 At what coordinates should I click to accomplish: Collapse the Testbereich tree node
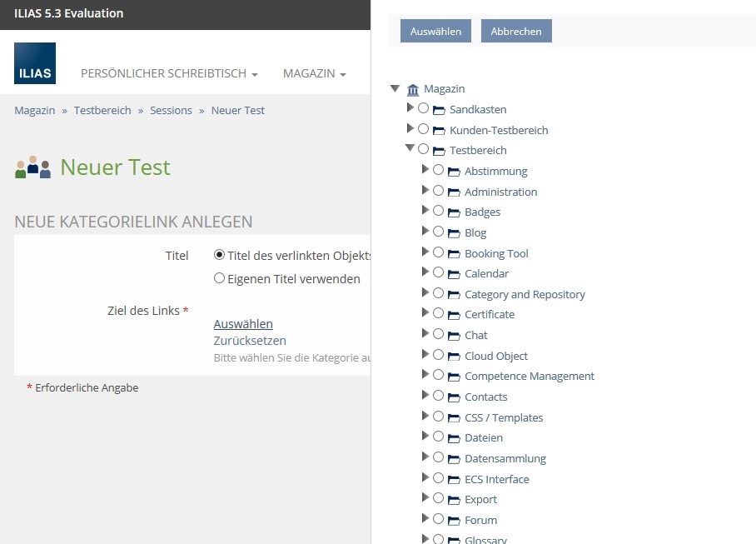pyautogui.click(x=410, y=148)
